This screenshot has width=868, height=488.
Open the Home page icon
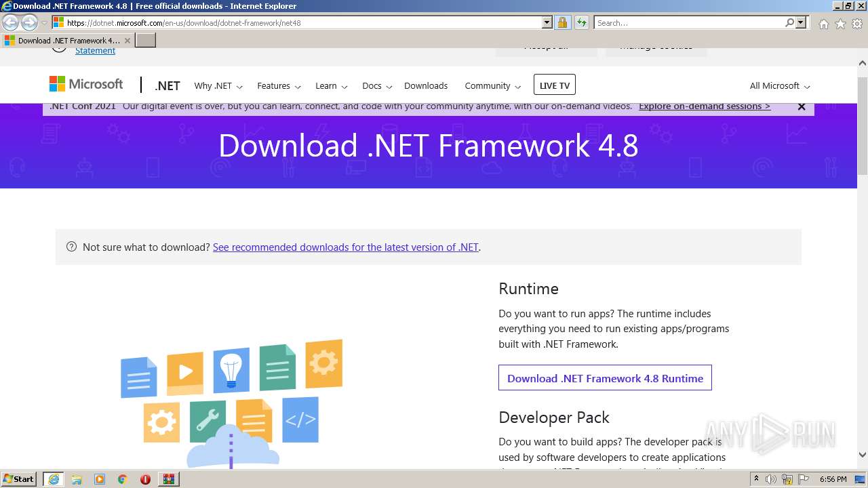point(823,24)
